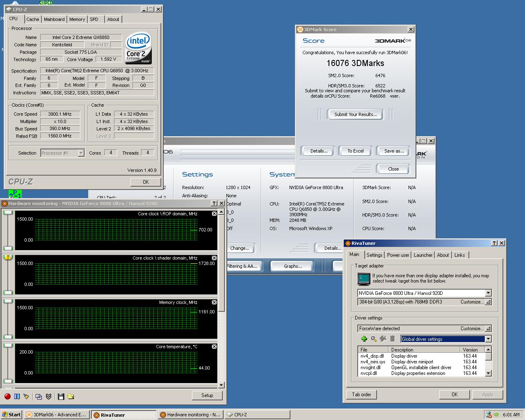Click Save as in the 3DMark Score window

(394, 151)
